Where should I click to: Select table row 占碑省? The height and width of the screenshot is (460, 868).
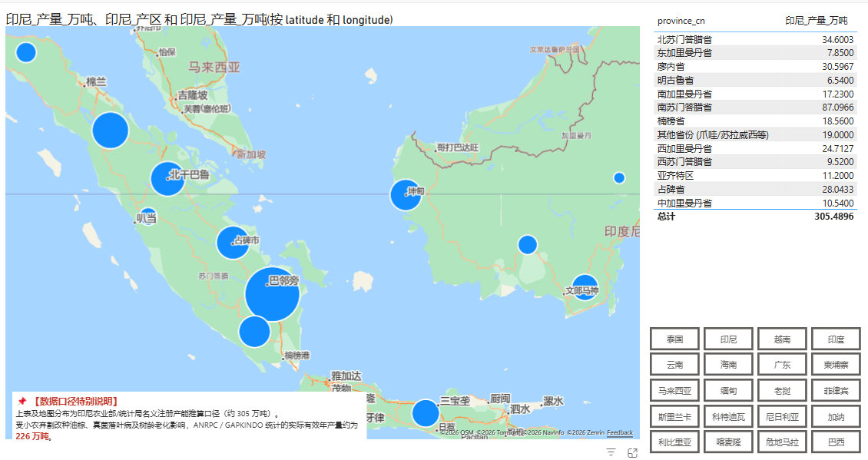point(755,190)
